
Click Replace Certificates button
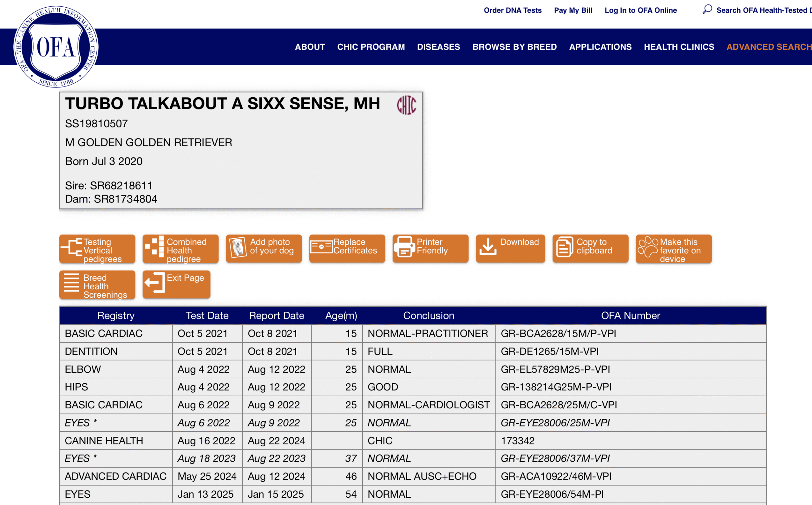347,249
